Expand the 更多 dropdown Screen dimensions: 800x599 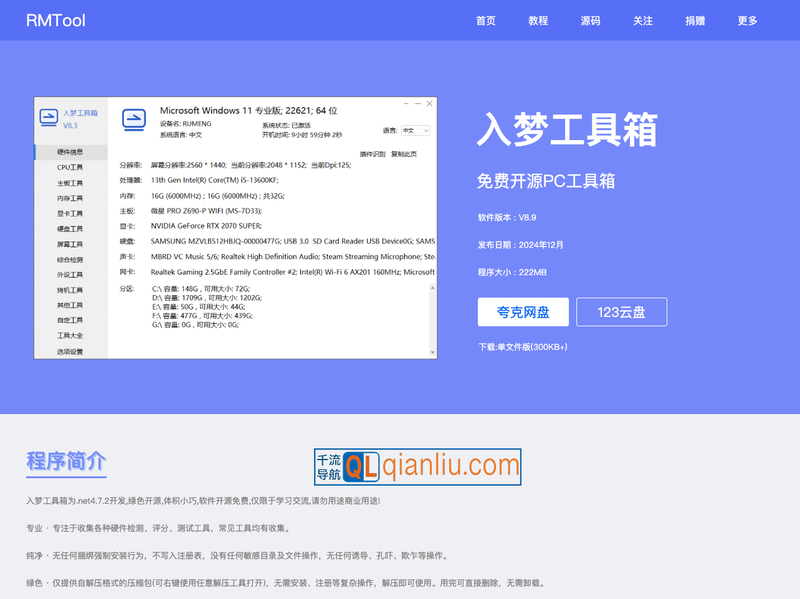tap(745, 20)
